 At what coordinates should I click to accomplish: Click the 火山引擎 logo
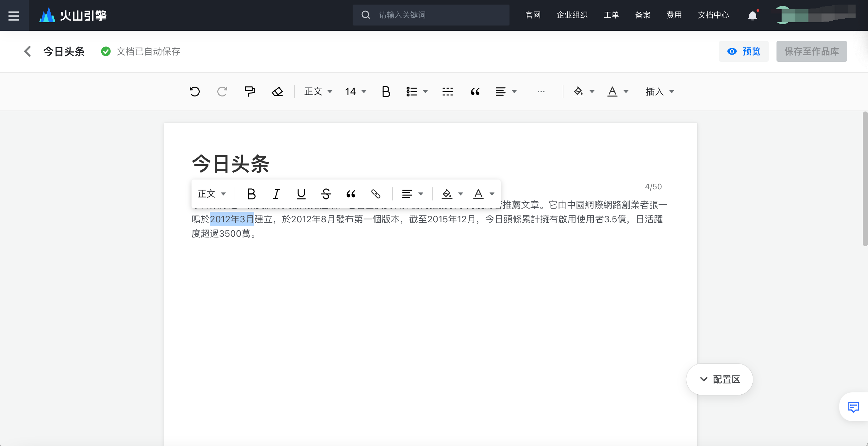73,15
